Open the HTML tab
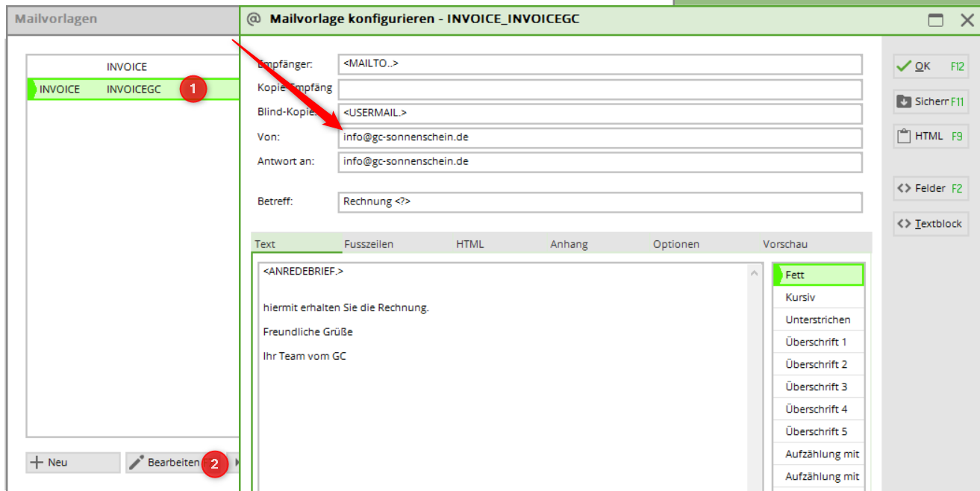The width and height of the screenshot is (980, 491). click(x=470, y=244)
